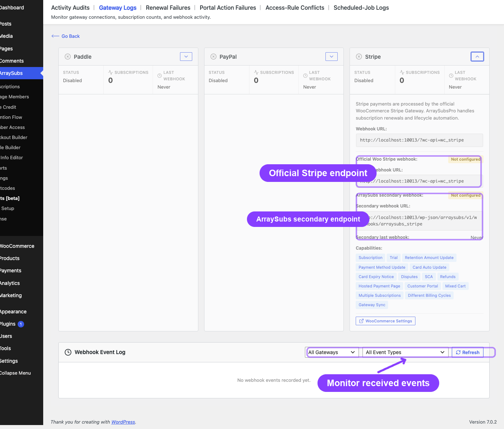Click the PayPal last webhook clock icon
Screen dimensions: 504x429
[x=305, y=76]
